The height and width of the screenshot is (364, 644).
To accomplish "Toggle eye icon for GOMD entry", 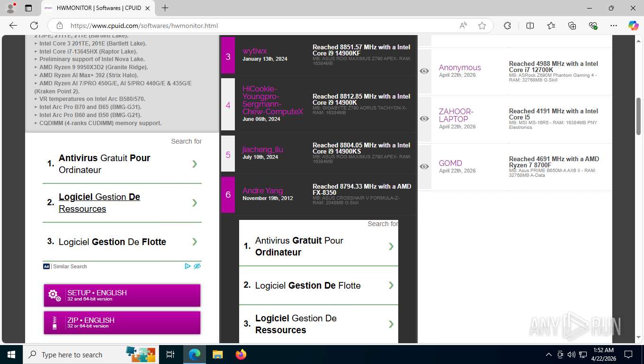I will tap(424, 166).
